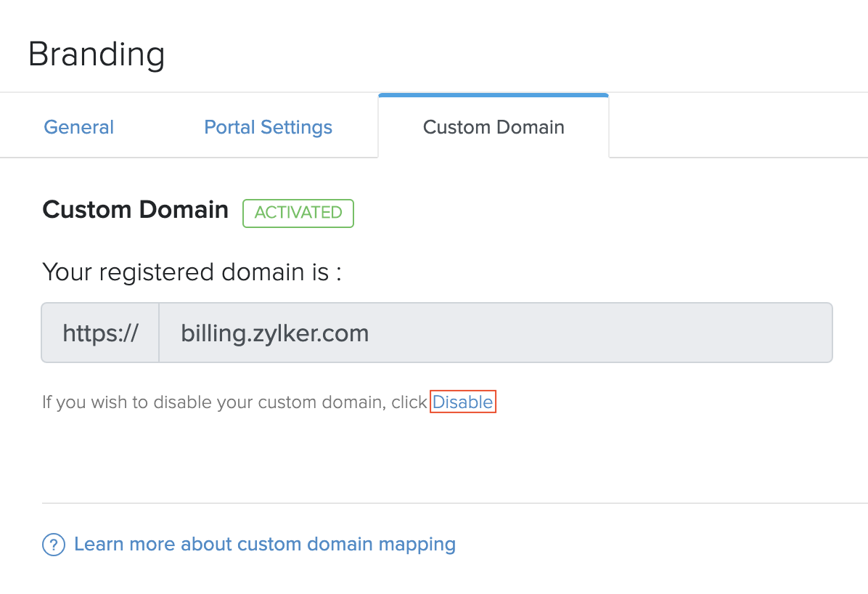Image resolution: width=868 pixels, height=594 pixels.
Task: Click the active tab underline indicator
Action: pos(494,93)
